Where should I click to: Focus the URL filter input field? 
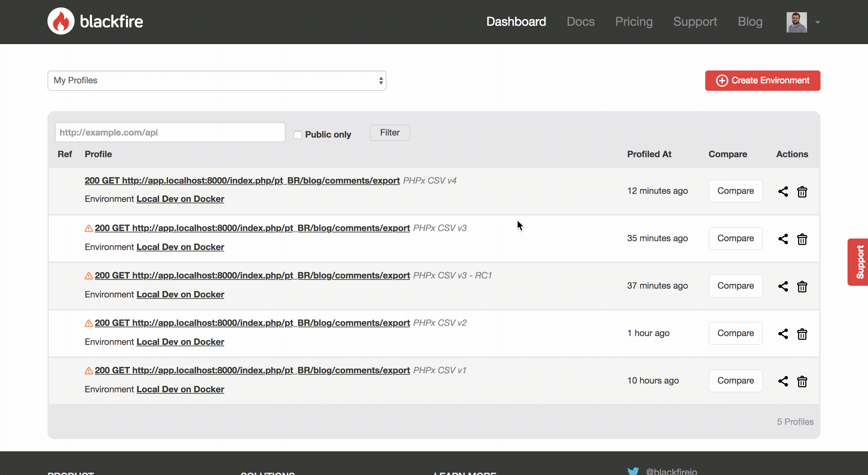coord(170,132)
